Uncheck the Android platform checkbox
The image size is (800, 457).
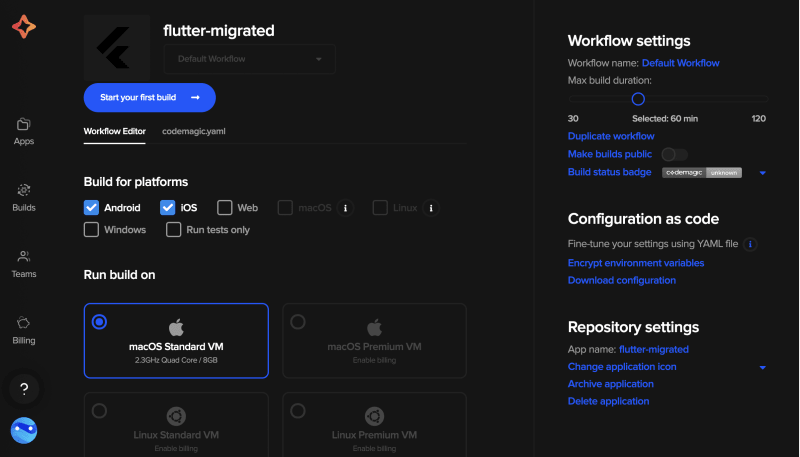(91, 208)
